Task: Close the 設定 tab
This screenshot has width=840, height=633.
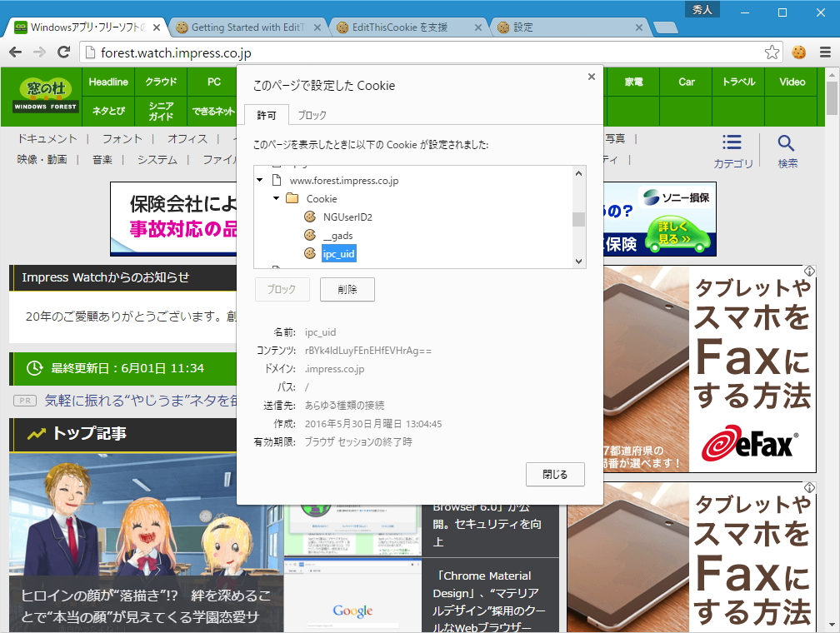Action: tap(638, 27)
